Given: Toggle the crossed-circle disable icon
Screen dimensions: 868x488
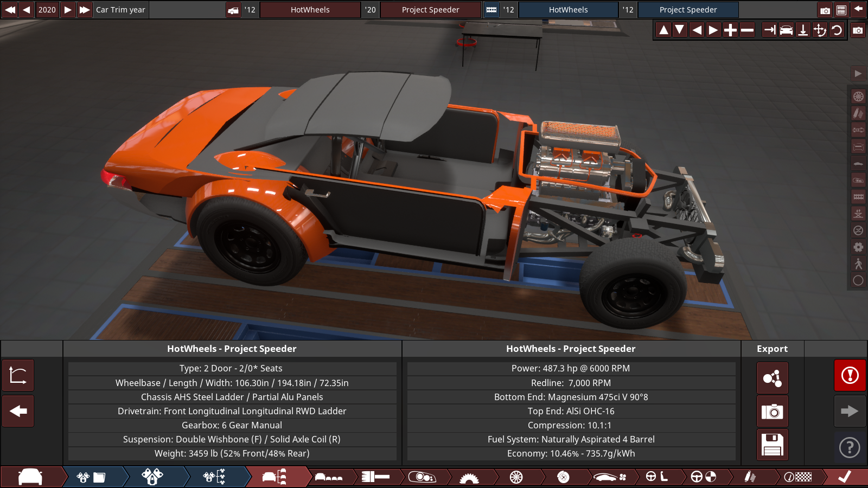Looking at the screenshot, I should tap(858, 230).
